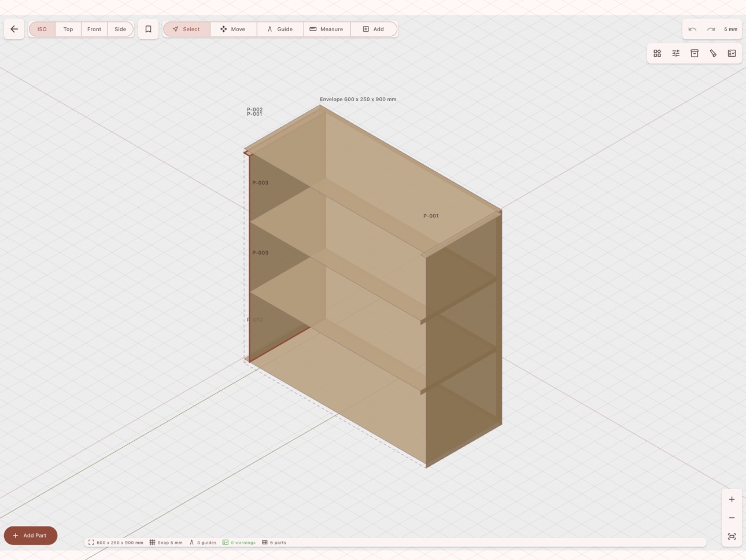Switch to the Side view
The width and height of the screenshot is (746, 560).
pos(120,29)
